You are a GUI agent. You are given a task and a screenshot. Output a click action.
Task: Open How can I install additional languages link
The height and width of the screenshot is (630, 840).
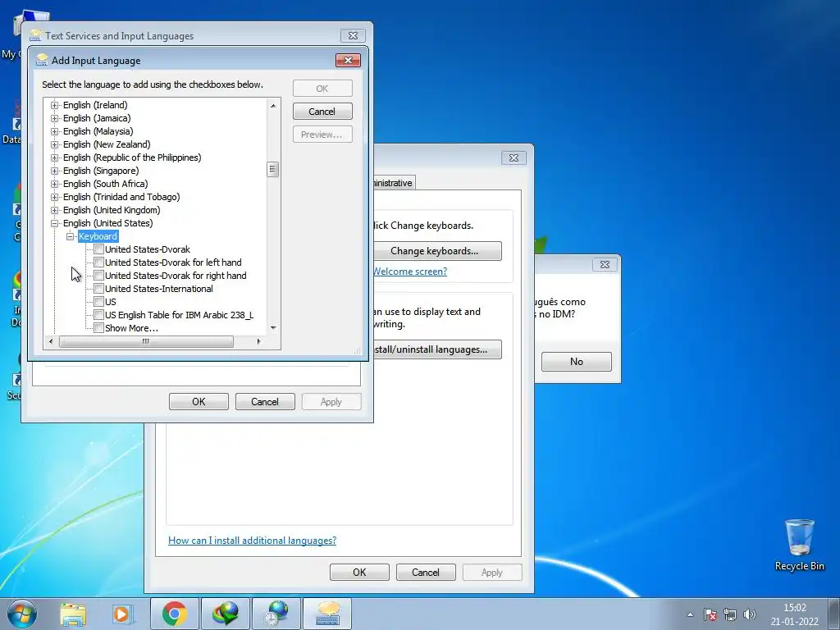coord(253,541)
